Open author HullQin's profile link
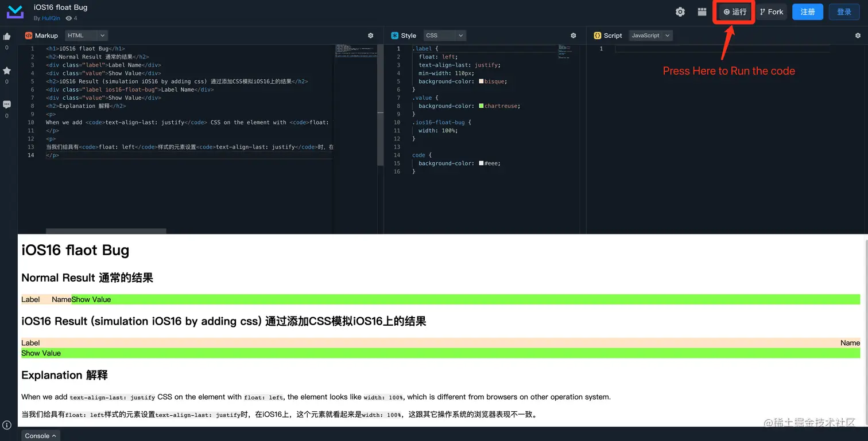This screenshot has height=441, width=868. pyautogui.click(x=51, y=18)
